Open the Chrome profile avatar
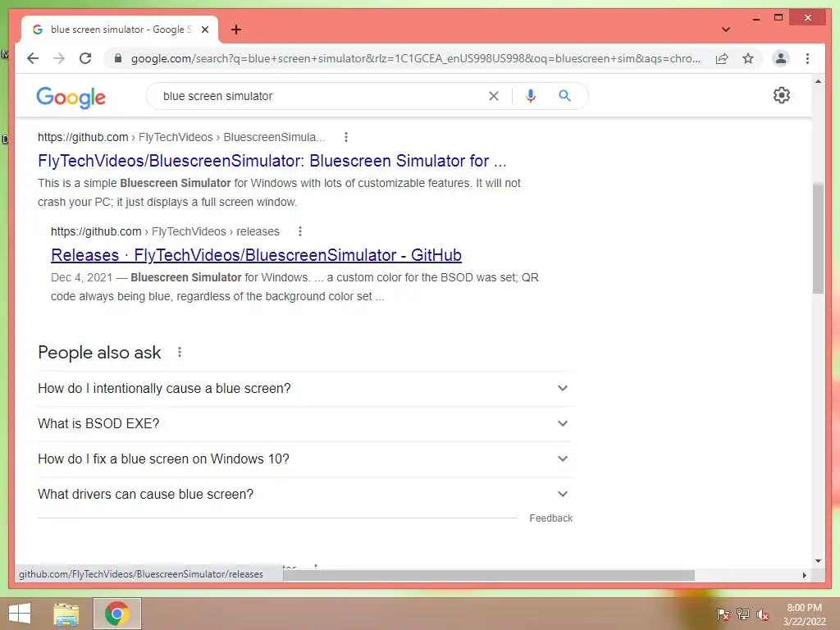The width and height of the screenshot is (840, 630). click(x=781, y=58)
